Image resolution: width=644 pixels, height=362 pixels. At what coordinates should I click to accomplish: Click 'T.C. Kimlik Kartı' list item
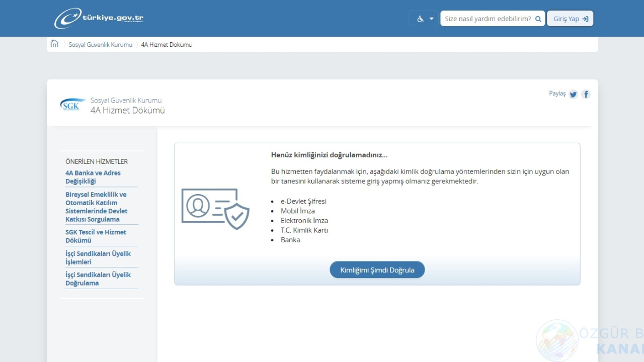pos(304,230)
